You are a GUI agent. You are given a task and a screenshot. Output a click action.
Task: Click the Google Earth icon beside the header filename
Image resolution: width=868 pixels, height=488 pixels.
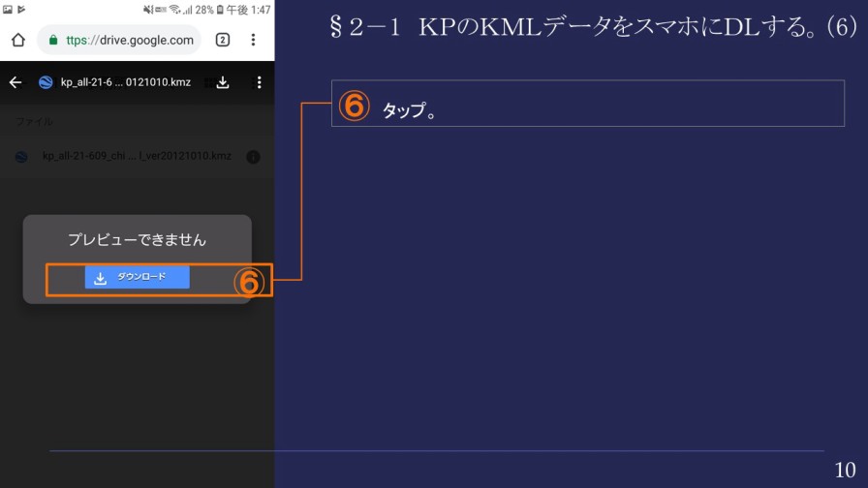(45, 83)
